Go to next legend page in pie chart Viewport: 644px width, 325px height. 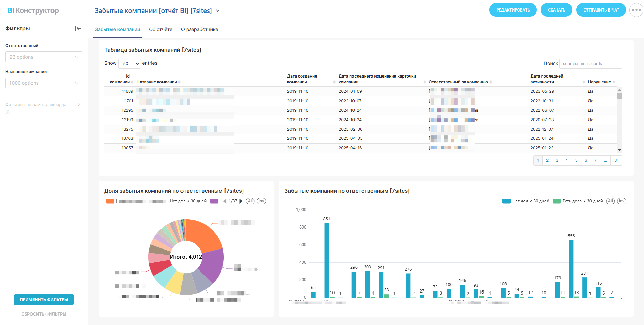pyautogui.click(x=241, y=201)
